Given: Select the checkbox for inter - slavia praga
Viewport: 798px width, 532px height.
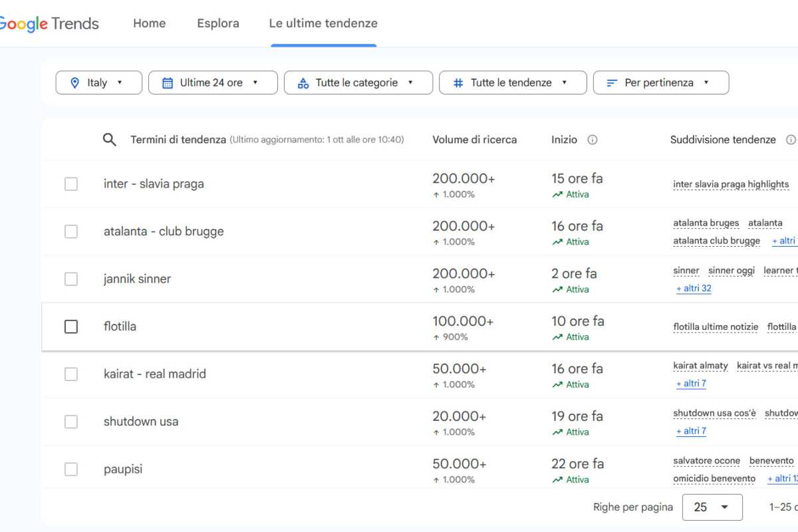Looking at the screenshot, I should tap(71, 184).
